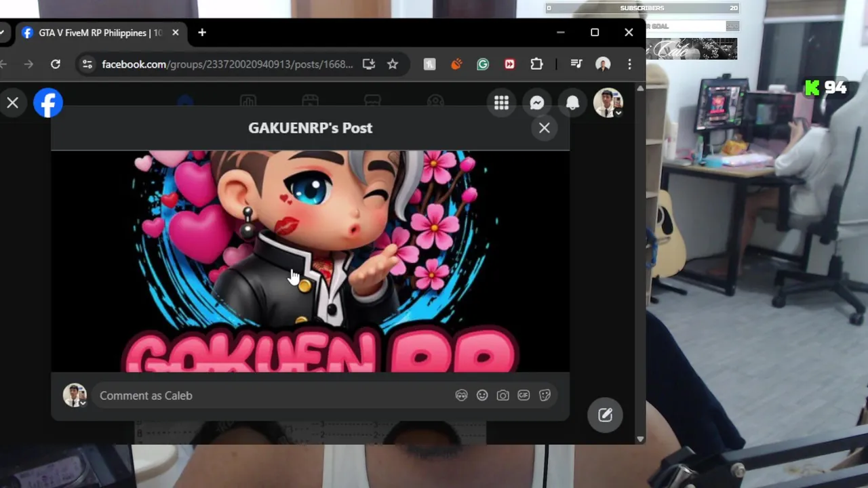
Task: Click the GAKUEN RP chibi post image
Action: click(x=310, y=261)
